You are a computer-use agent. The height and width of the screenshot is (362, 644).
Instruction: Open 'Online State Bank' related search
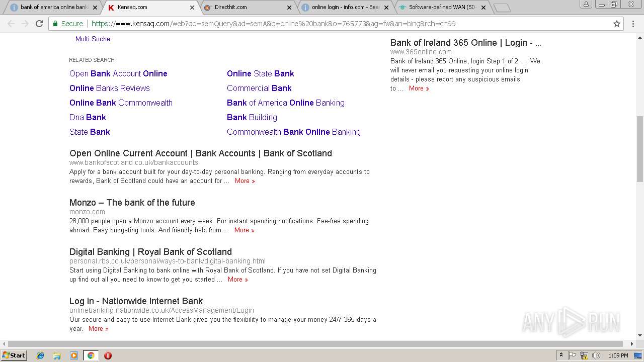click(x=260, y=73)
